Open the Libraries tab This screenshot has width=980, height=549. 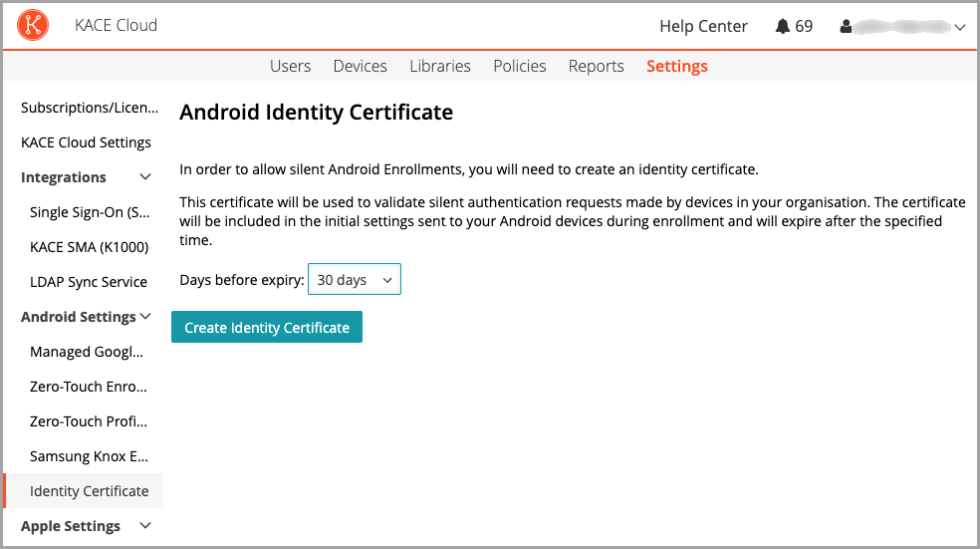click(x=439, y=66)
